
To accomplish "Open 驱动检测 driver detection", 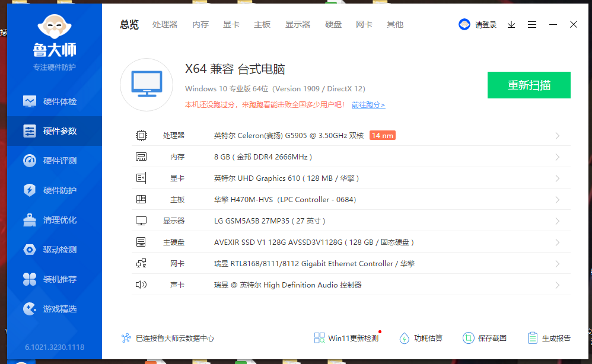I will (x=55, y=250).
